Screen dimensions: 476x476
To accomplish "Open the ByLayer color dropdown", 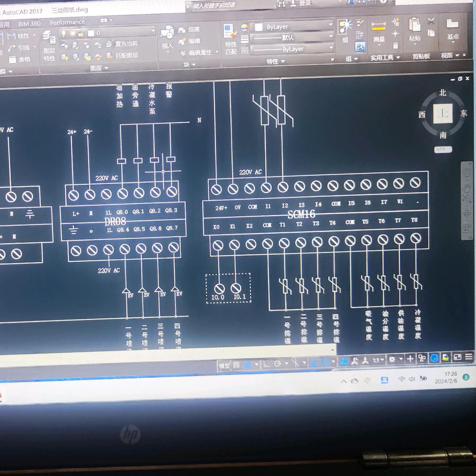I will [x=292, y=26].
